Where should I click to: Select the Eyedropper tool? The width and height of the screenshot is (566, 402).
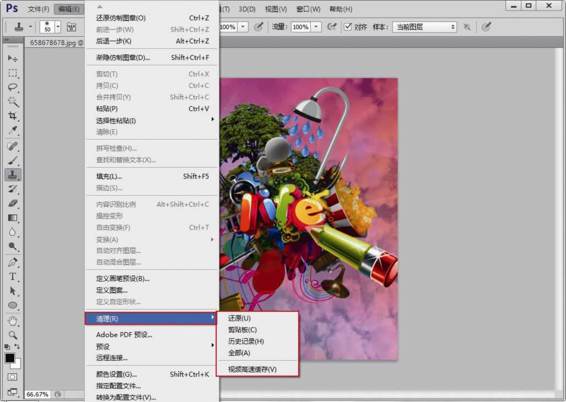click(13, 130)
